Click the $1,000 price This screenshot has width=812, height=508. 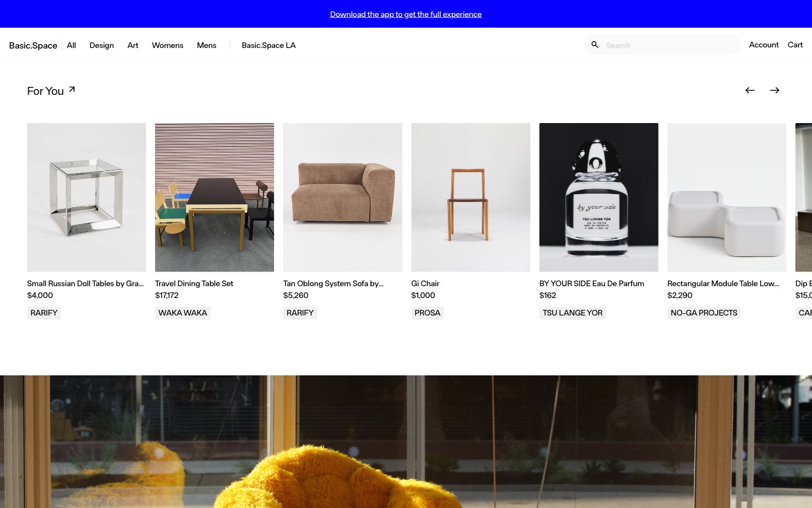coord(423,295)
